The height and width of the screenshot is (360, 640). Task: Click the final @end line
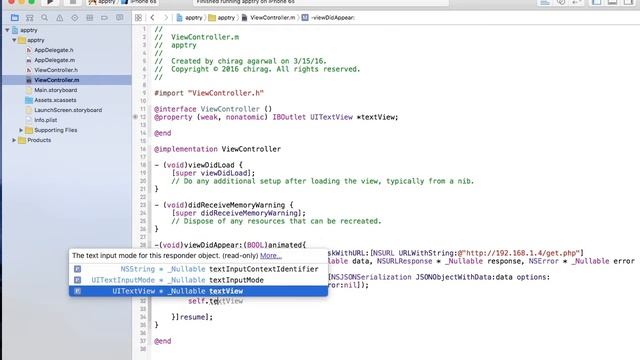click(x=162, y=341)
